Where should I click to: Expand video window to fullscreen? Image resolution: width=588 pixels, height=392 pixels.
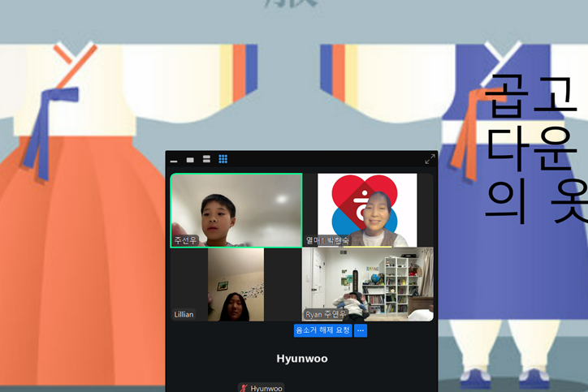(x=430, y=159)
